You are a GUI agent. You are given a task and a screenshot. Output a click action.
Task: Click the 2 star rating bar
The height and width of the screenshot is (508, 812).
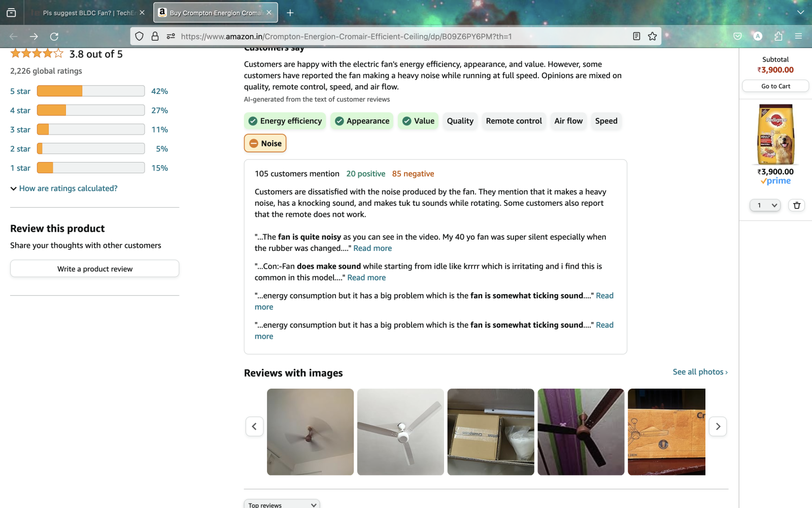91,149
